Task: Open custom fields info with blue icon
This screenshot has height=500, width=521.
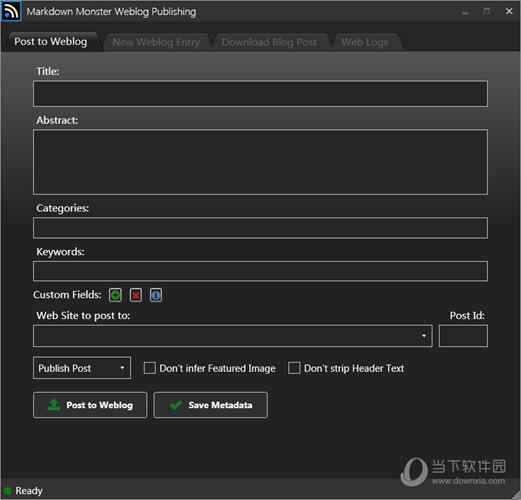Action: [156, 295]
